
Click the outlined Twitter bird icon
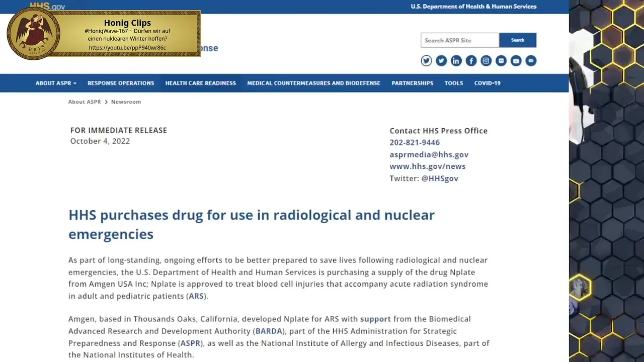point(426,61)
